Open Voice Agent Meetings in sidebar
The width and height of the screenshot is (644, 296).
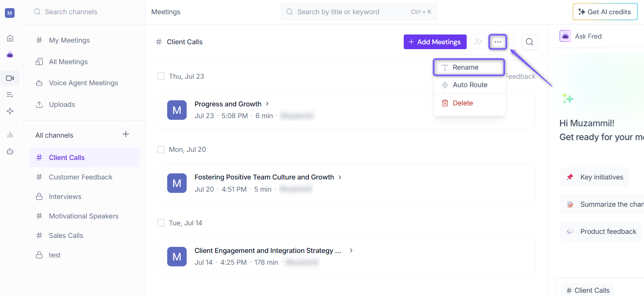pyautogui.click(x=84, y=83)
